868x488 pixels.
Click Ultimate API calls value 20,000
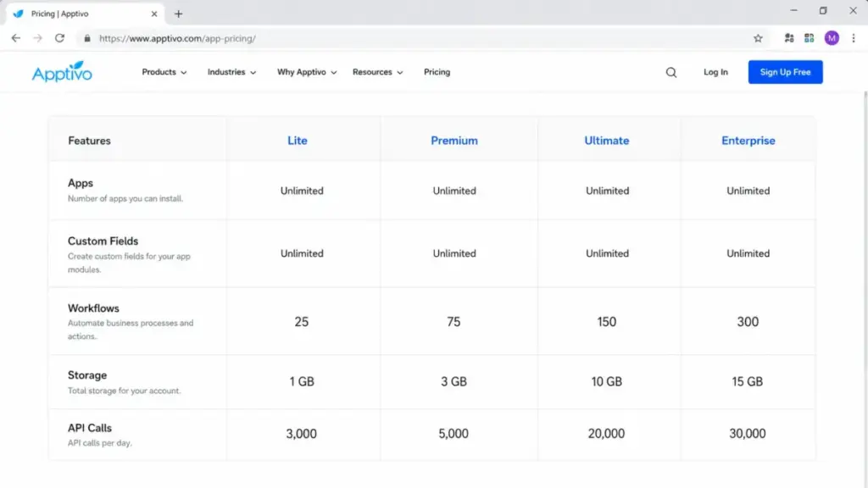606,434
